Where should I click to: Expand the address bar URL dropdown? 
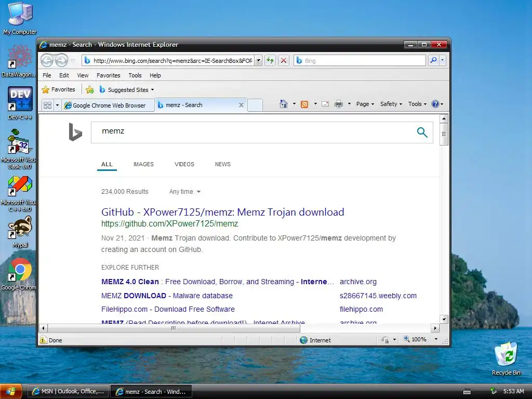click(x=259, y=61)
